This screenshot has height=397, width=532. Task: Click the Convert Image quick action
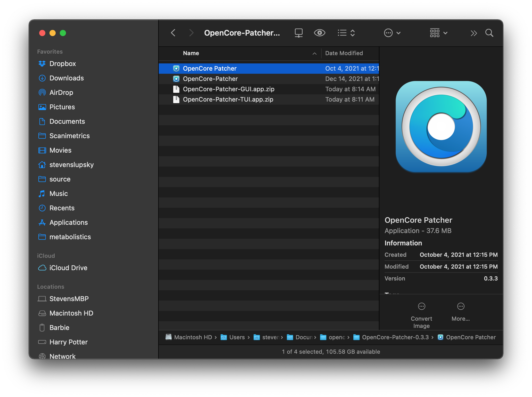(x=421, y=316)
